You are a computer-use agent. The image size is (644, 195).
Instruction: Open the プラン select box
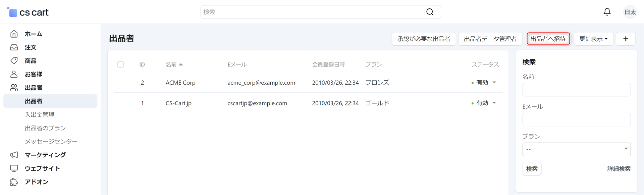coord(576,149)
